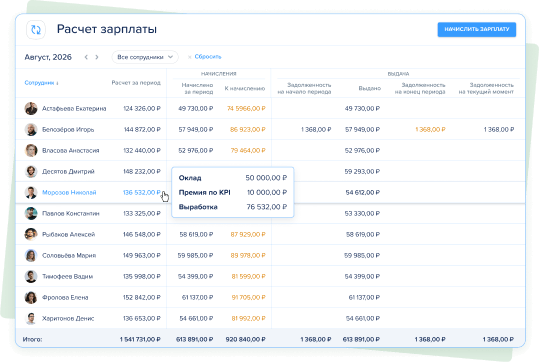Screen dimensions: 540x362
Task: Select the name Тимофеев Вадим
Action: [68, 277]
